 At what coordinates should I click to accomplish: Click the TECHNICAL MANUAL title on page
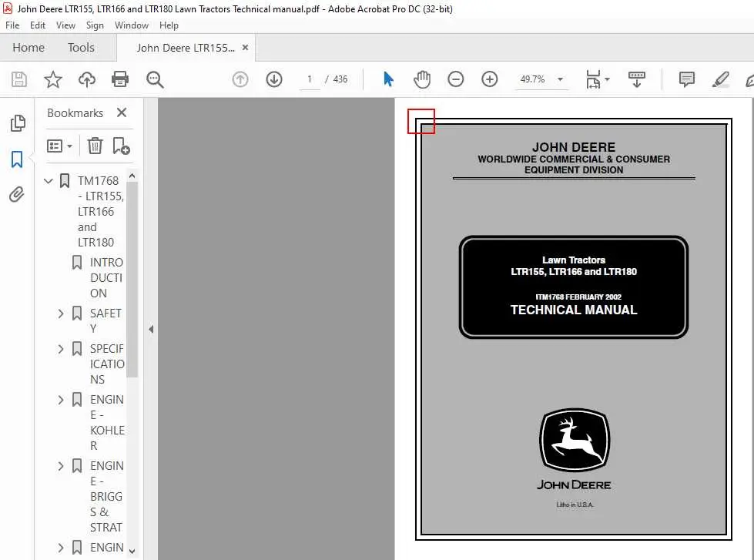pos(574,310)
